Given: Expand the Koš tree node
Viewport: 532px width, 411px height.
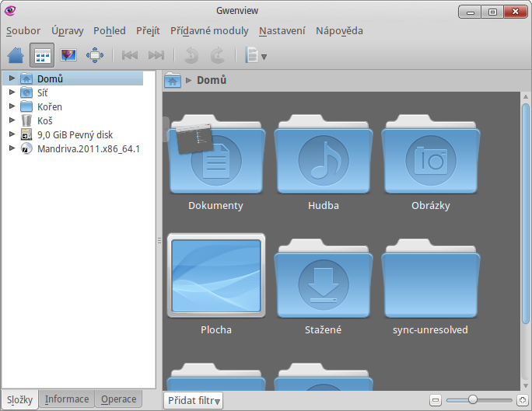Looking at the screenshot, I should (12, 120).
